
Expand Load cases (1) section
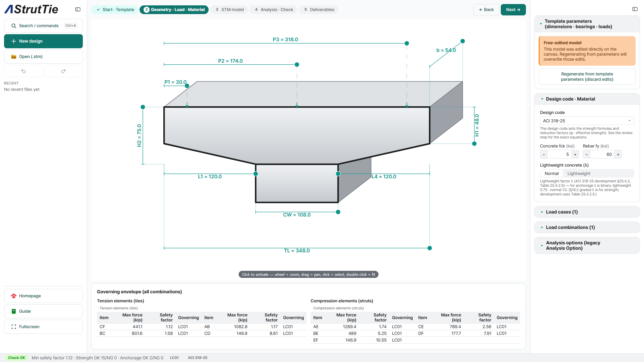point(587,212)
